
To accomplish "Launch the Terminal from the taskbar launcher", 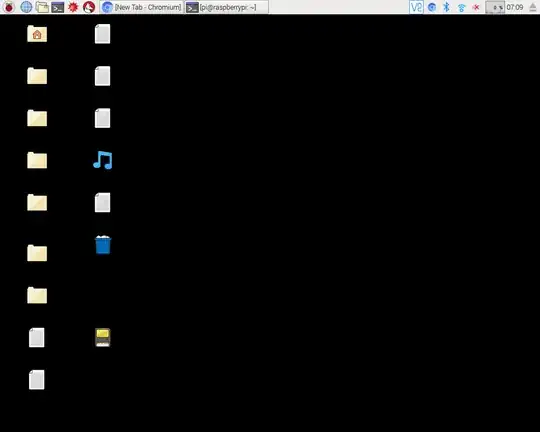I will (58, 7).
